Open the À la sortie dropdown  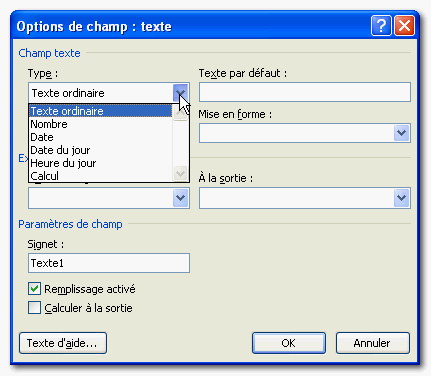[x=402, y=198]
